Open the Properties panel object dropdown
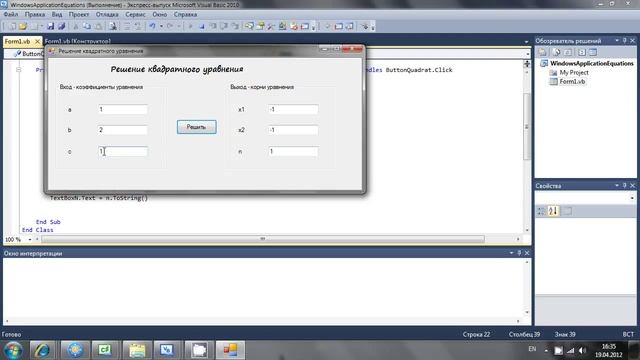 pyautogui.click(x=632, y=198)
